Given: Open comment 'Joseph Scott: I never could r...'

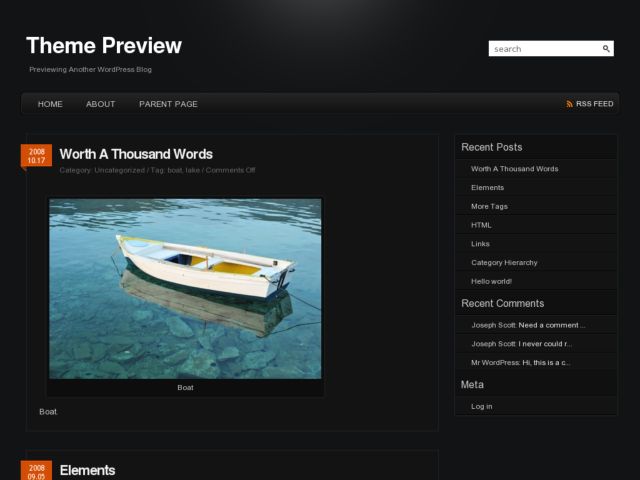Looking at the screenshot, I should click(x=522, y=344).
